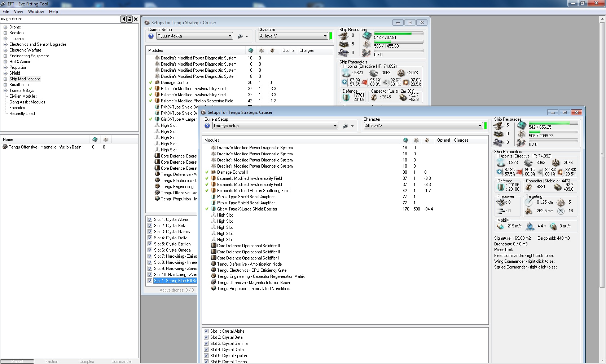Deactivate Estamel's Modified Photon Scattering Field in Dmitry's setup
606x364 pixels.
[x=207, y=191]
